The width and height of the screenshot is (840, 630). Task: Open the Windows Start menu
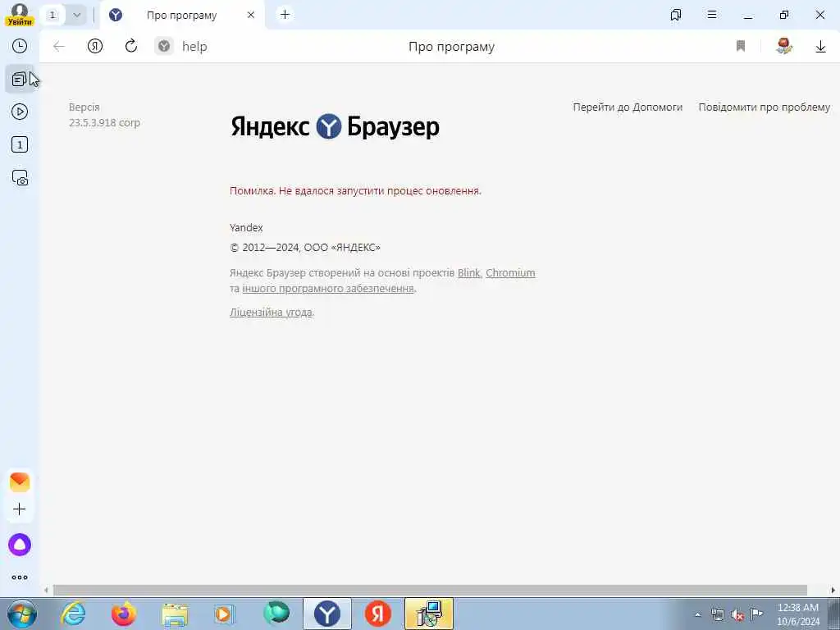(x=22, y=614)
